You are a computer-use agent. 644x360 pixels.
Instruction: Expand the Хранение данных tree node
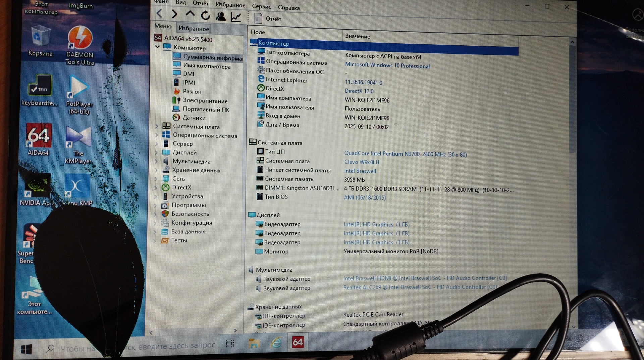156,170
